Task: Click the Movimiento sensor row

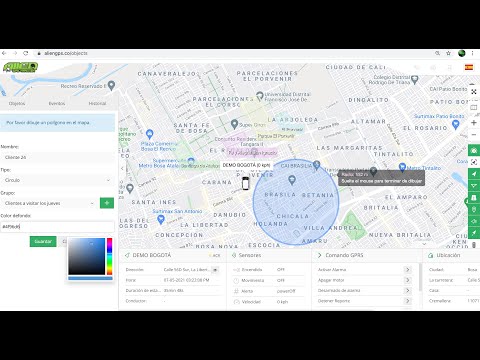Action: [x=268, y=280]
